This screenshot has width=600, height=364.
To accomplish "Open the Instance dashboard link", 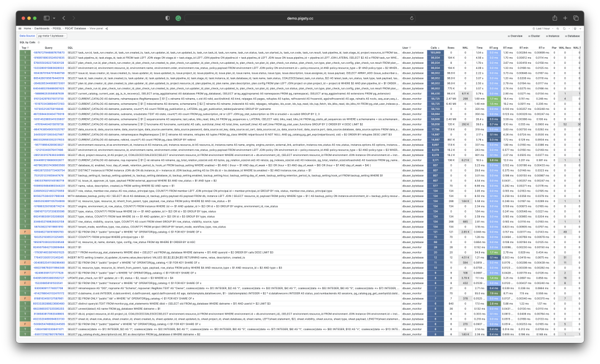I will (x=553, y=36).
